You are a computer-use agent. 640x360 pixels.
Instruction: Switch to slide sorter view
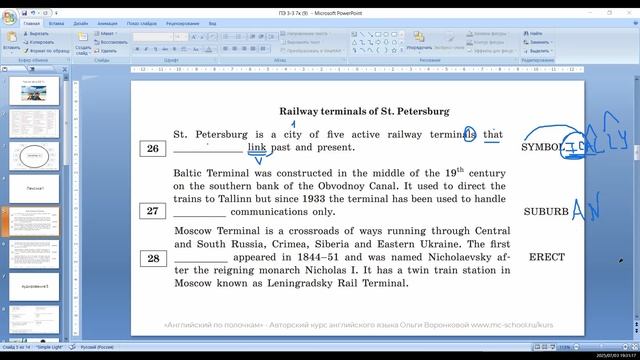pos(544,347)
